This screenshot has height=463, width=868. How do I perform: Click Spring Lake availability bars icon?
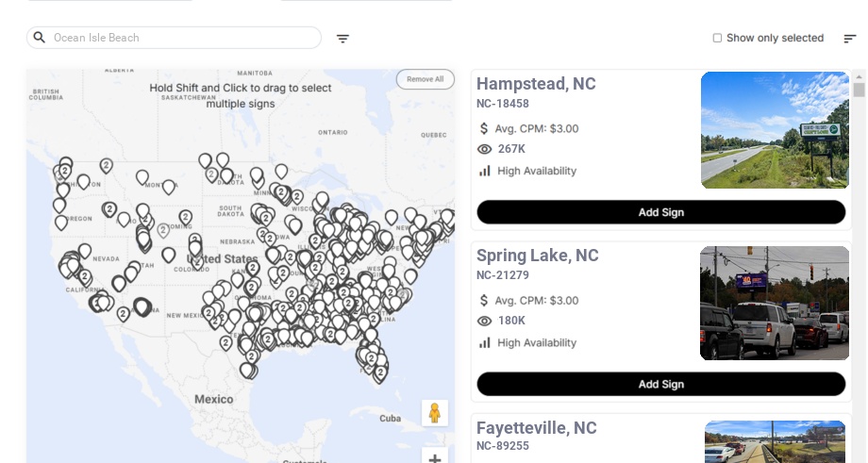tap(485, 343)
